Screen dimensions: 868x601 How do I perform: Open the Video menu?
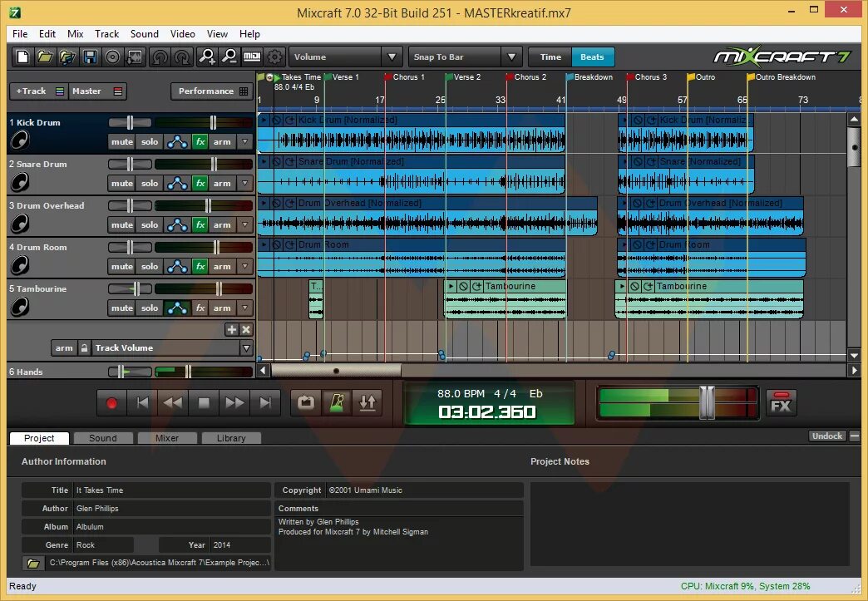pos(183,34)
